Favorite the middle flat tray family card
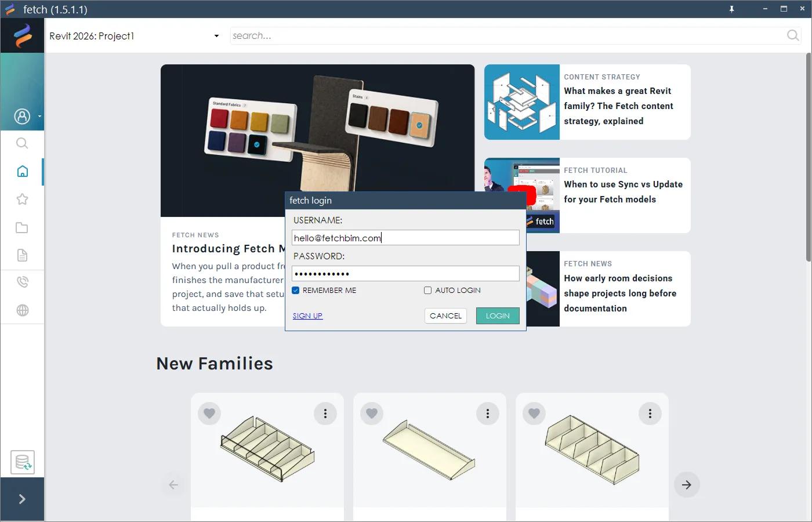The height and width of the screenshot is (522, 812). [372, 414]
